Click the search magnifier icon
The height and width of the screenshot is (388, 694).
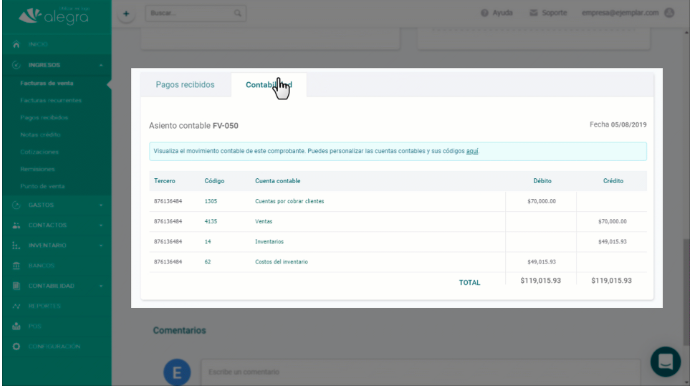(x=238, y=13)
